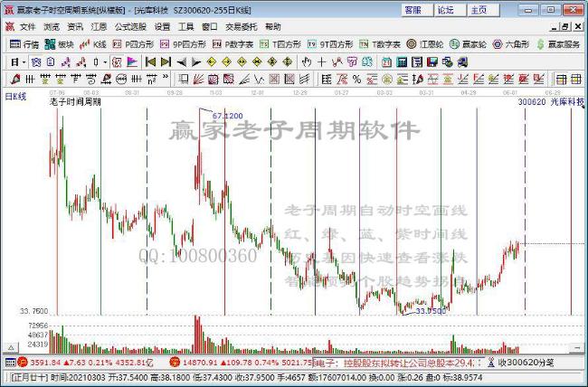Open the 行情 market quotes view
This screenshot has width=588, height=387.
[24, 44]
